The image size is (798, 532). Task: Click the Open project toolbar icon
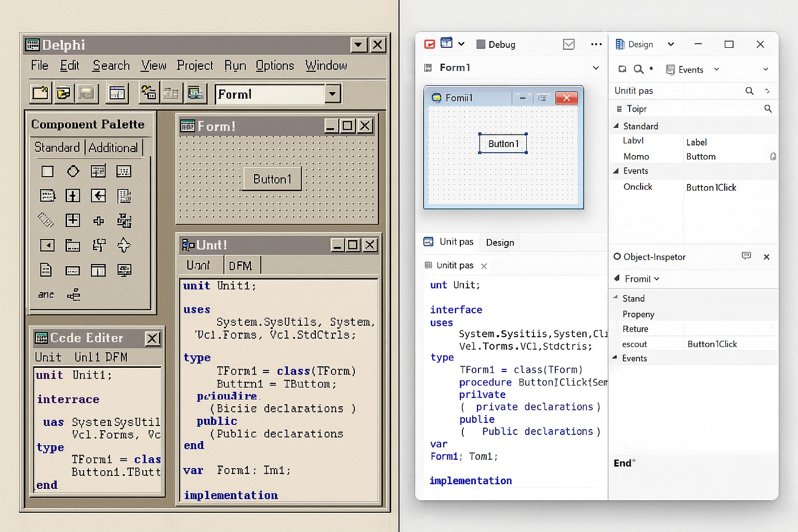click(63, 94)
